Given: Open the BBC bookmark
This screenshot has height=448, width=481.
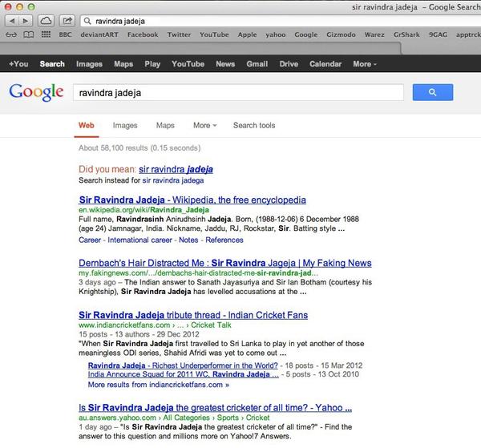Looking at the screenshot, I should pyautogui.click(x=66, y=34).
